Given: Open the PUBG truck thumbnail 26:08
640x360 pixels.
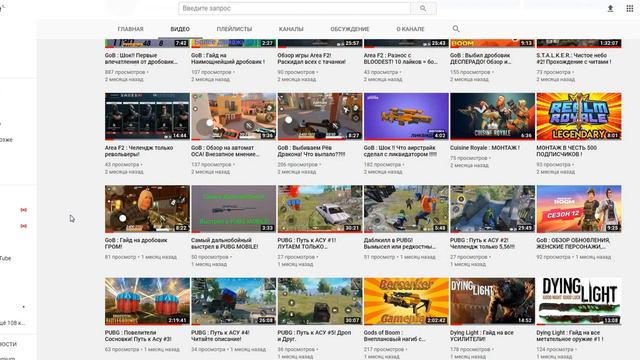Looking at the screenshot, I should (233, 301).
